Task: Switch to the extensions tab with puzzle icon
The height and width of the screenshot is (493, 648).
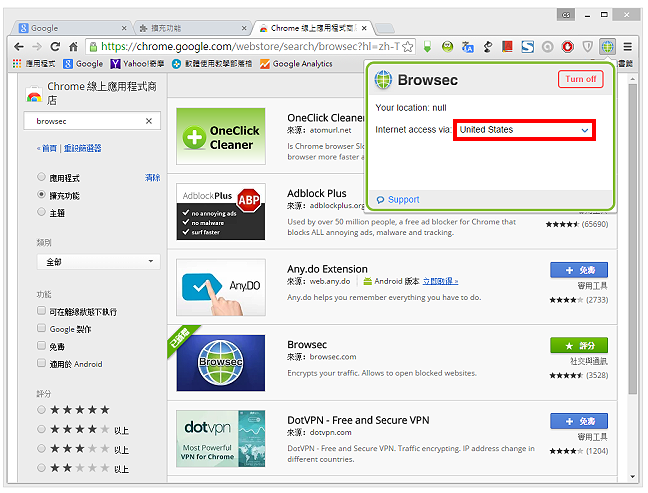Action: (x=192, y=28)
